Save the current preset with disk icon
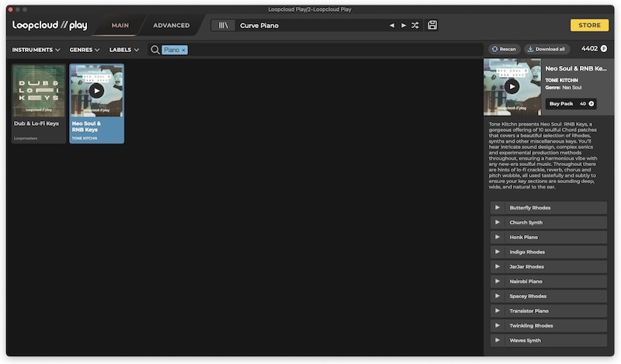 432,26
